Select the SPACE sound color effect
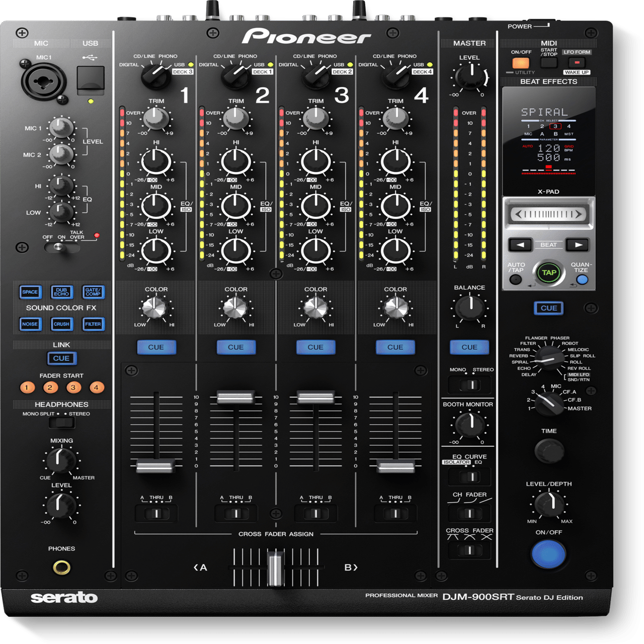 click(x=31, y=291)
